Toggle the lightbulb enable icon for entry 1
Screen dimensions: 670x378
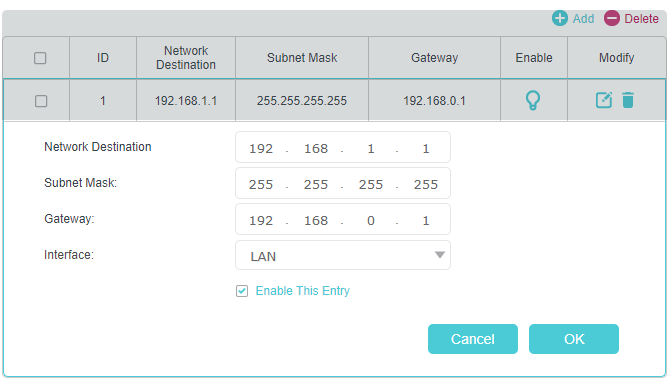533,101
